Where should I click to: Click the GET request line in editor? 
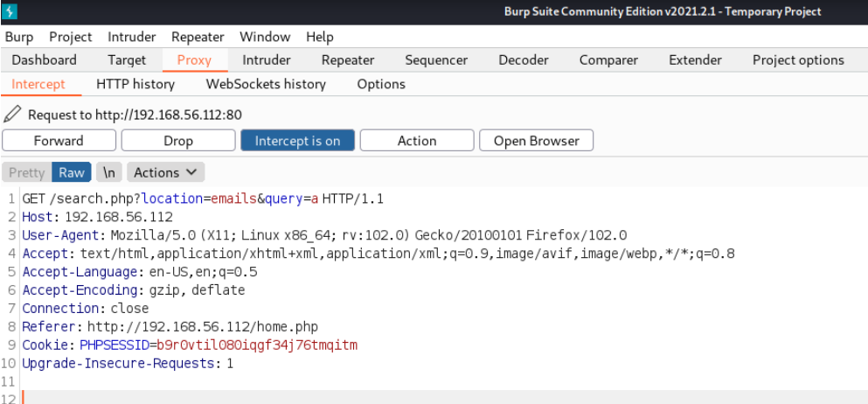point(203,199)
